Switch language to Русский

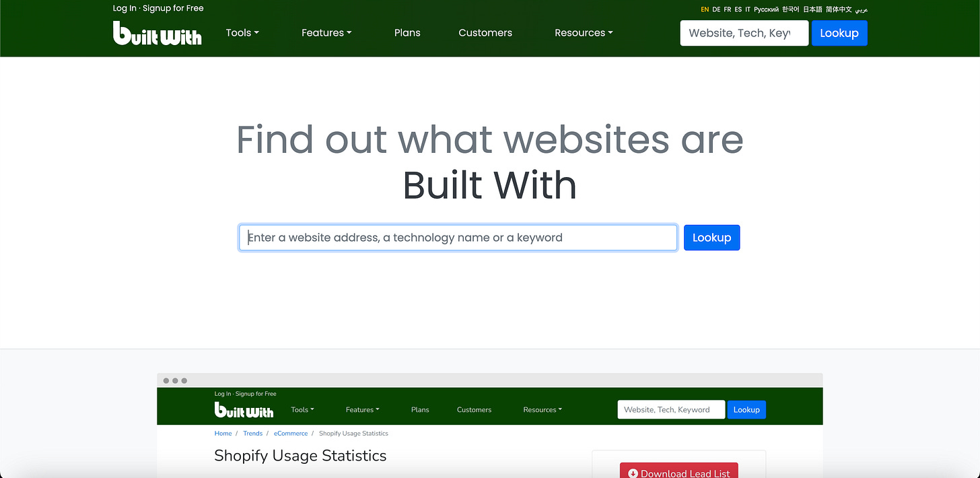tap(766, 9)
